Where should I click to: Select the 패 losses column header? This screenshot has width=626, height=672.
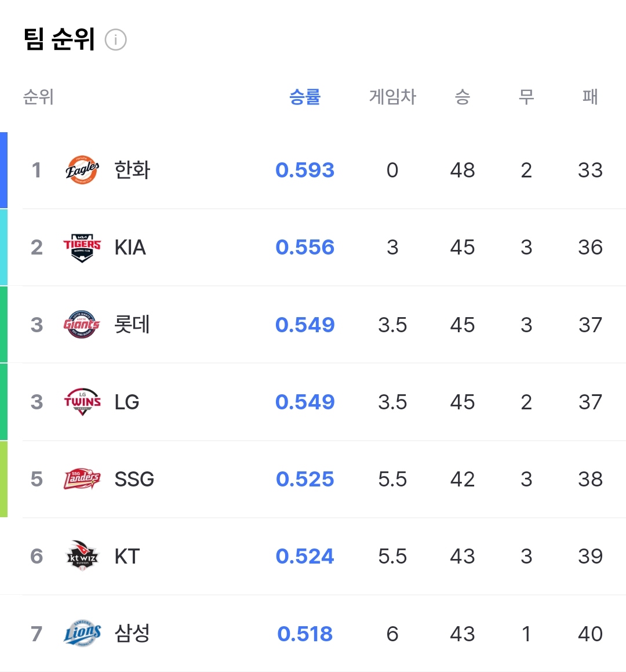(590, 97)
